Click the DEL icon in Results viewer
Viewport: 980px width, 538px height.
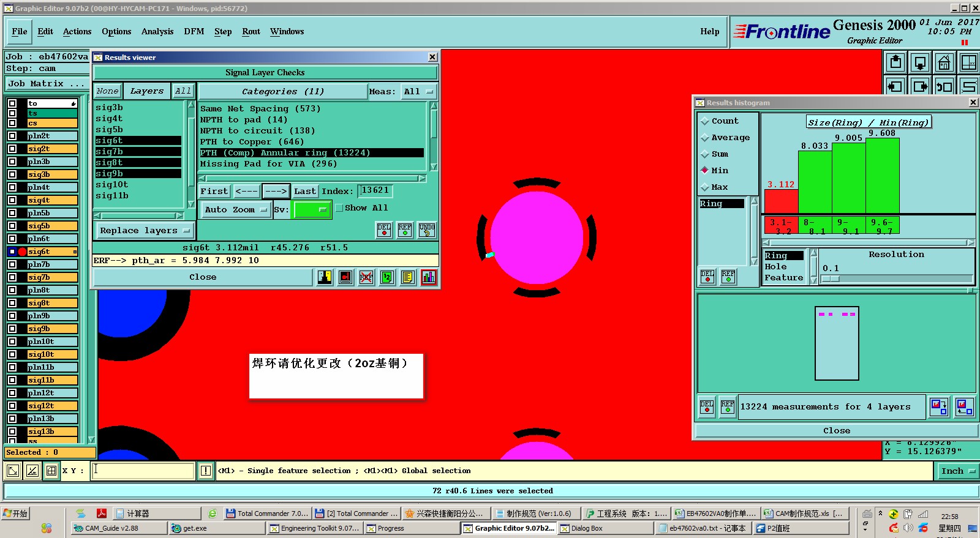pyautogui.click(x=384, y=230)
